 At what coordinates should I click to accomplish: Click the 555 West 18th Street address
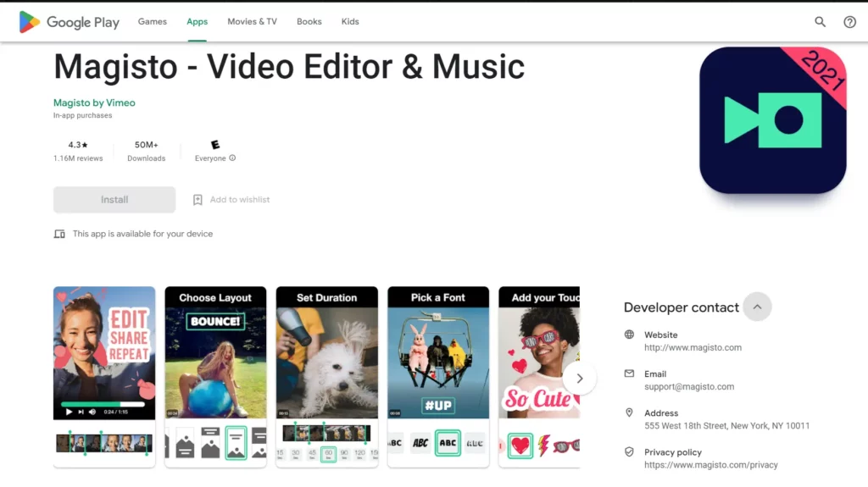click(726, 425)
